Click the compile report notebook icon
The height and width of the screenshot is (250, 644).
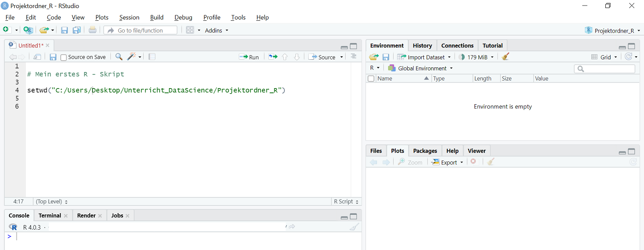coord(152,57)
